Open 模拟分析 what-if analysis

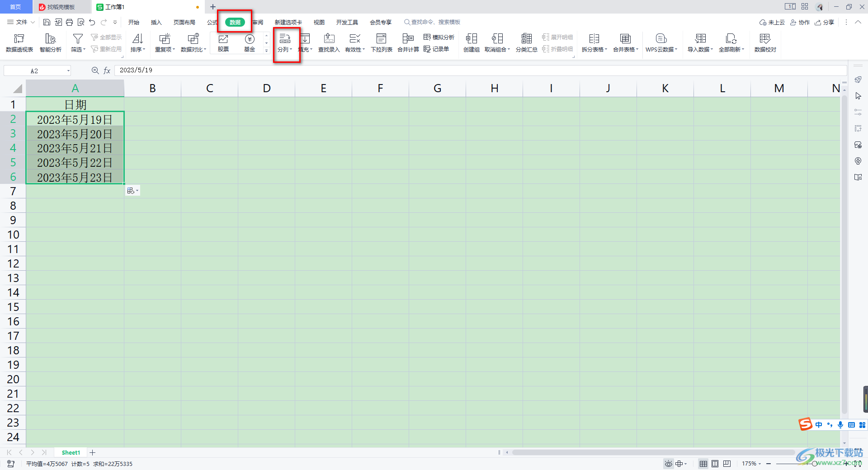(x=439, y=37)
